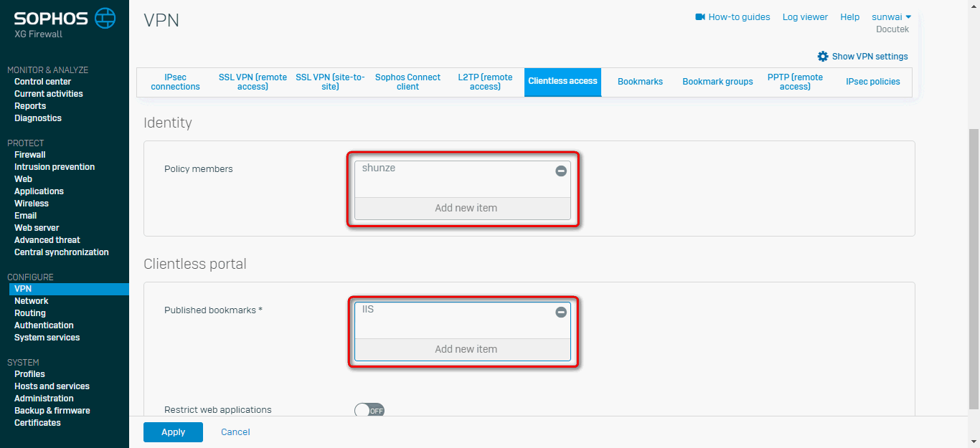The width and height of the screenshot is (980, 448).
Task: Open the IPsec connections tab
Action: pos(176,82)
